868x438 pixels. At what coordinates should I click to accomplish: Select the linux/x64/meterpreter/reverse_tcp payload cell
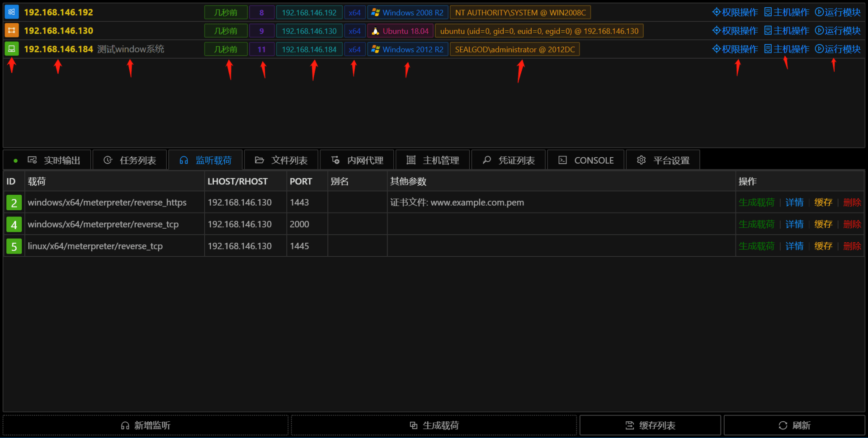[114, 246]
